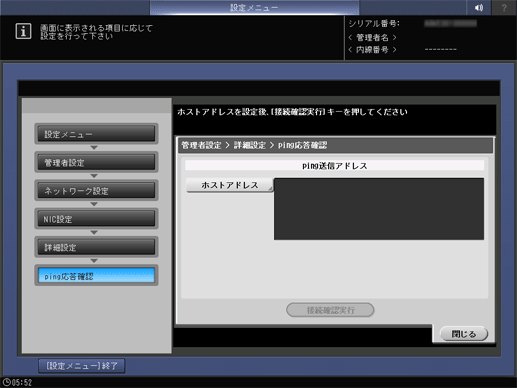The height and width of the screenshot is (388, 517).
Task: Click the clock icon in the status bar
Action: [7, 382]
